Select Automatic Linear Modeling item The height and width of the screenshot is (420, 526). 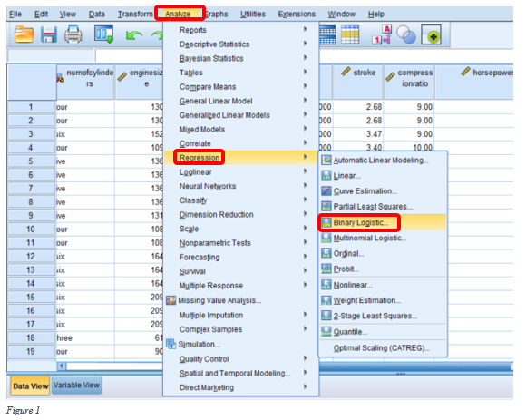383,161
